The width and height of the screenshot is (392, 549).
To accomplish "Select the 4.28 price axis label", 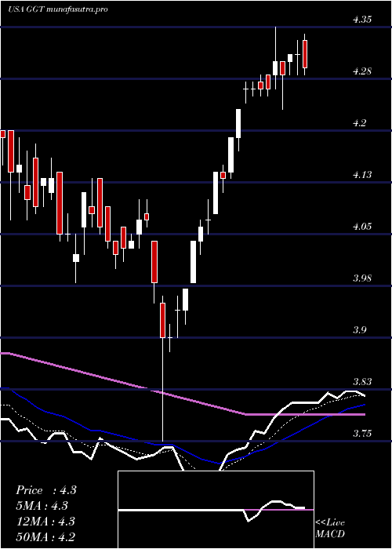I will click(362, 71).
